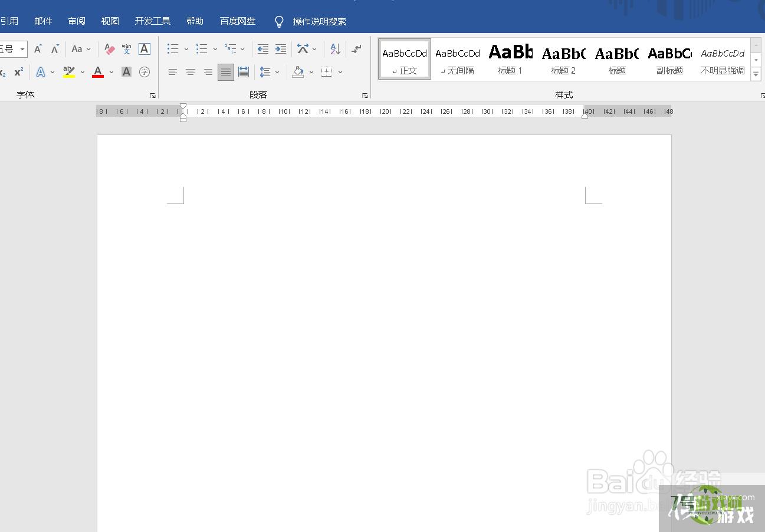Open the phonetic guide (wén) tool
This screenshot has width=765, height=532.
click(127, 49)
